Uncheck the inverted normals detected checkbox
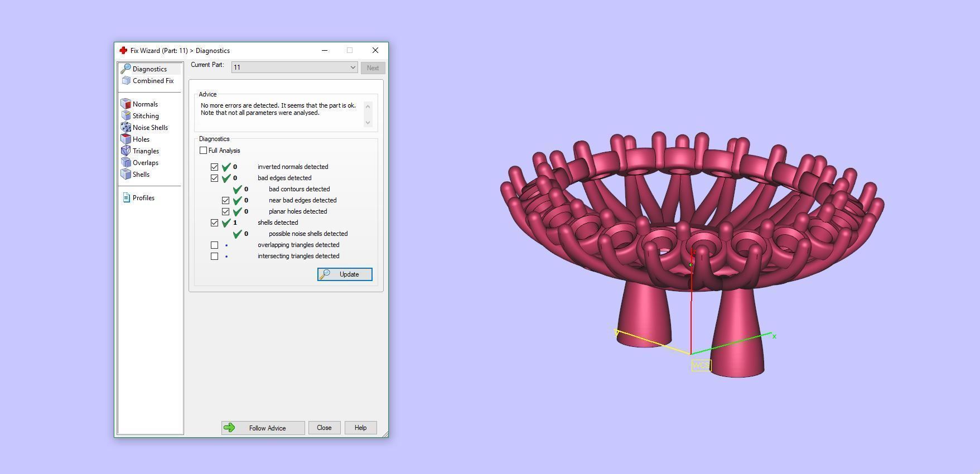The height and width of the screenshot is (474, 980). pos(215,167)
